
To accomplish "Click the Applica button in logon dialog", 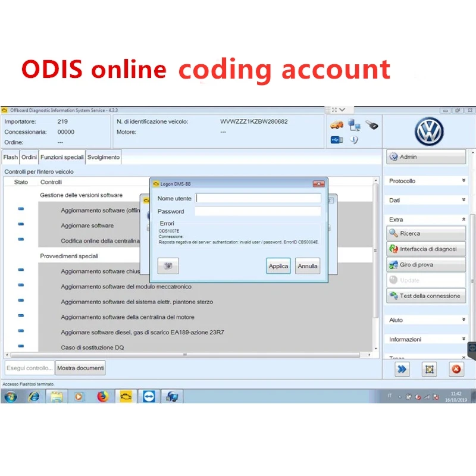I will click(x=278, y=266).
